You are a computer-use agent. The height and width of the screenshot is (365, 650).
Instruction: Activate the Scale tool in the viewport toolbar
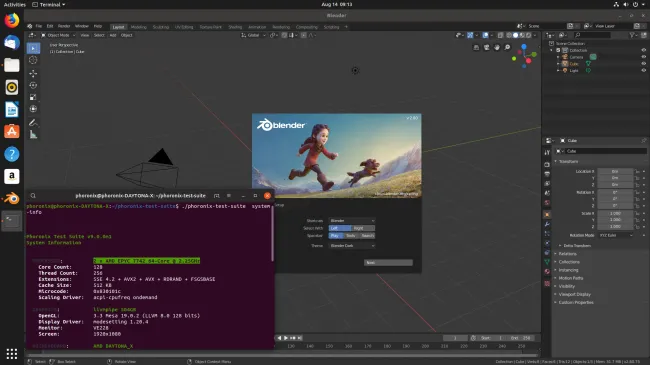coord(33,97)
